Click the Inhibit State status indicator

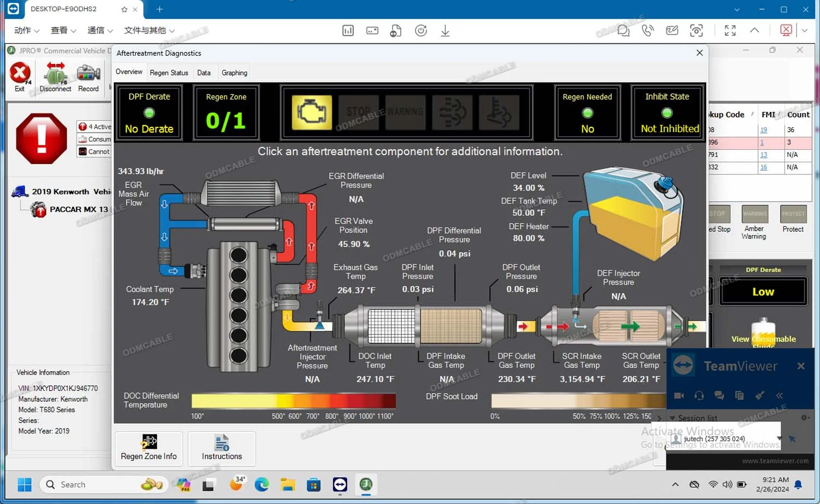pyautogui.click(x=667, y=113)
